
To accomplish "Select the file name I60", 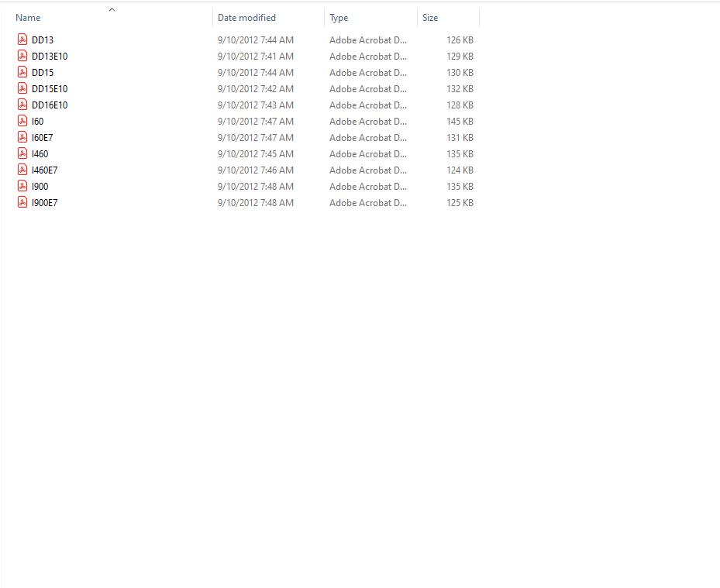I will (x=38, y=122).
